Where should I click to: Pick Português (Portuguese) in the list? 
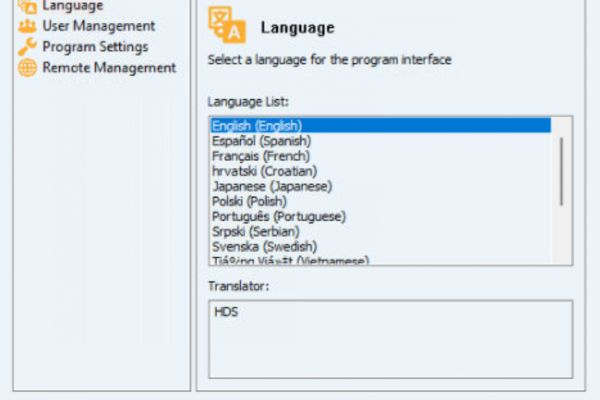(x=381, y=217)
